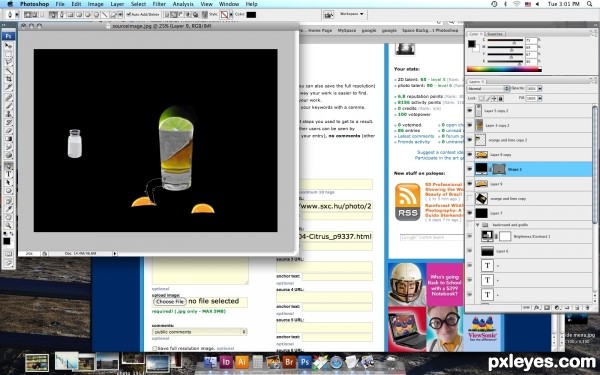
Task: Select the Zoom magnifier tool
Action: click(x=8, y=225)
